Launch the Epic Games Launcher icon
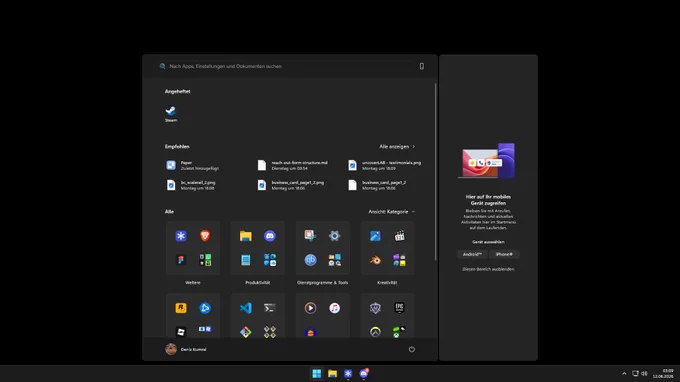This screenshot has height=382, width=680. coord(399,308)
